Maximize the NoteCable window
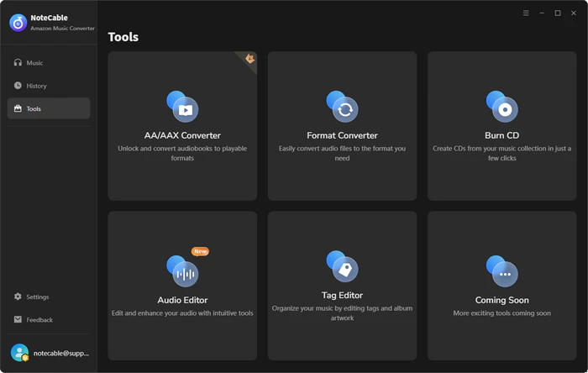 point(558,13)
